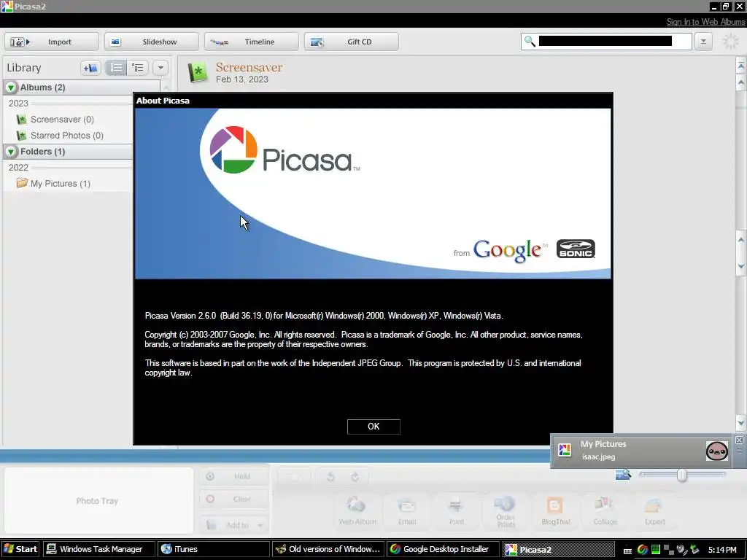
Task: Click the Google logo in About dialog
Action: point(507,250)
